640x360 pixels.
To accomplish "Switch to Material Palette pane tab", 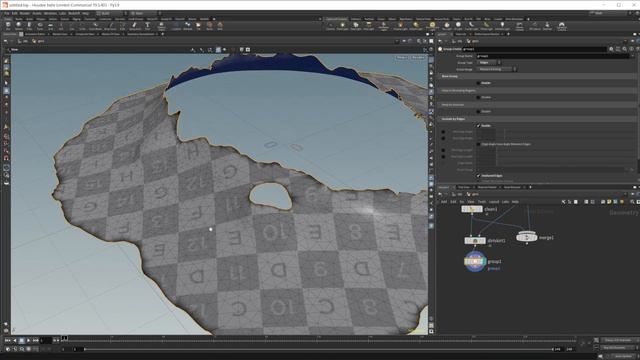I will pyautogui.click(x=487, y=187).
